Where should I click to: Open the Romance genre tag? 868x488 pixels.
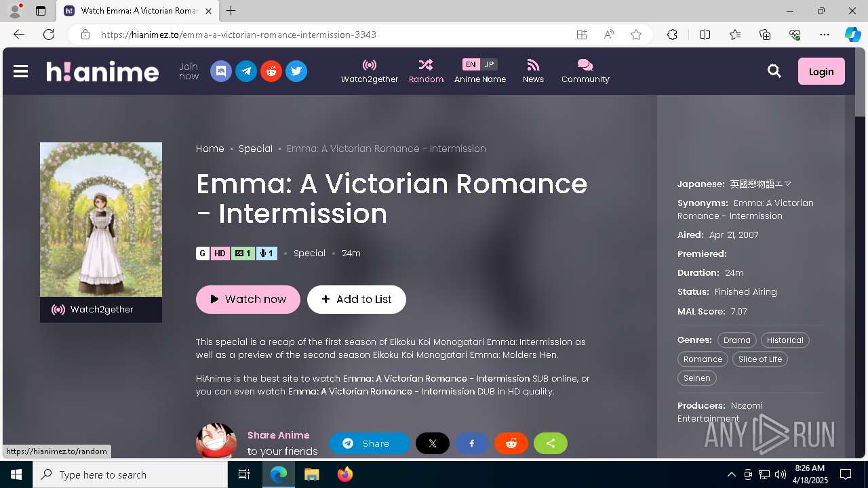[703, 359]
